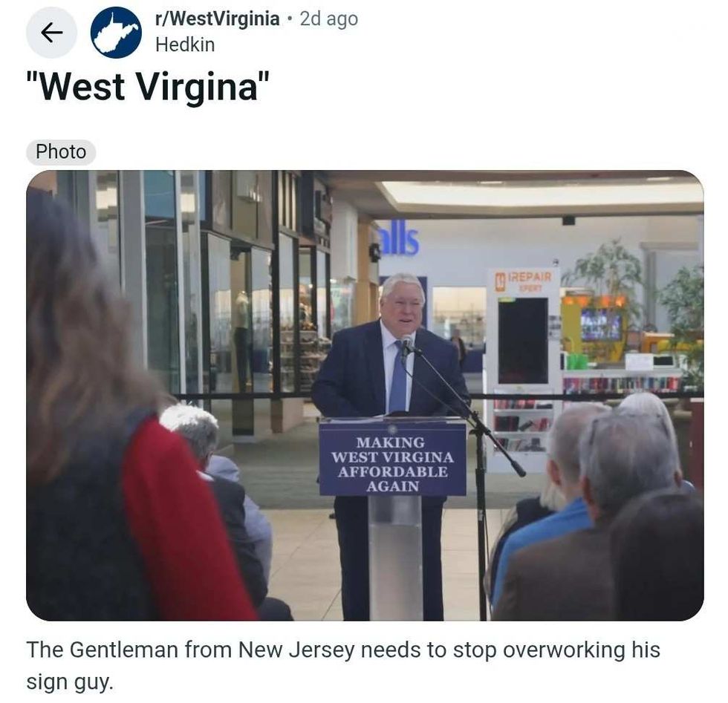Select the Photo flair tag

61,152
